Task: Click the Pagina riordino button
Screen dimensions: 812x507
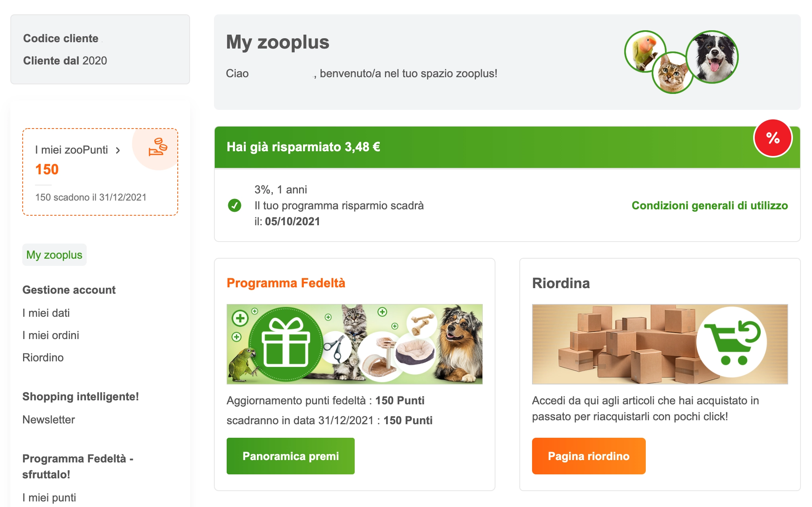Action: tap(589, 456)
